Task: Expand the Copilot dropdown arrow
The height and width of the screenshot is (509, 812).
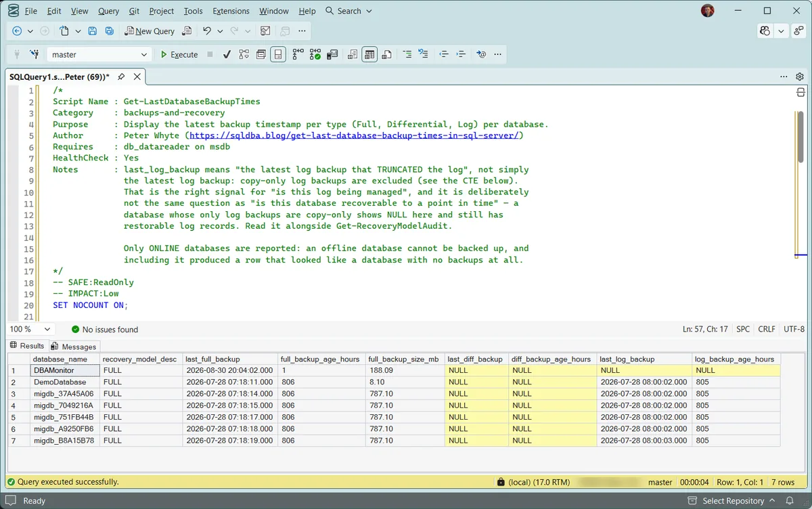Action: point(782,31)
